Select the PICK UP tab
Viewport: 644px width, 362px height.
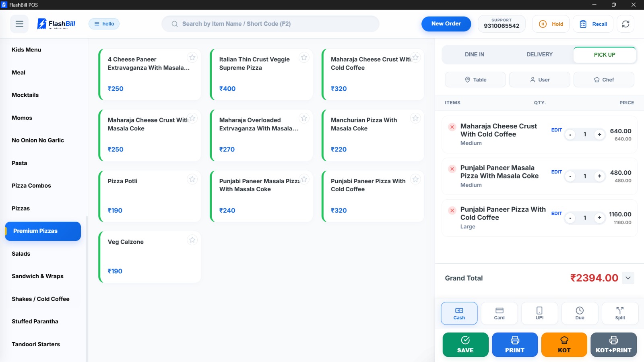(605, 55)
